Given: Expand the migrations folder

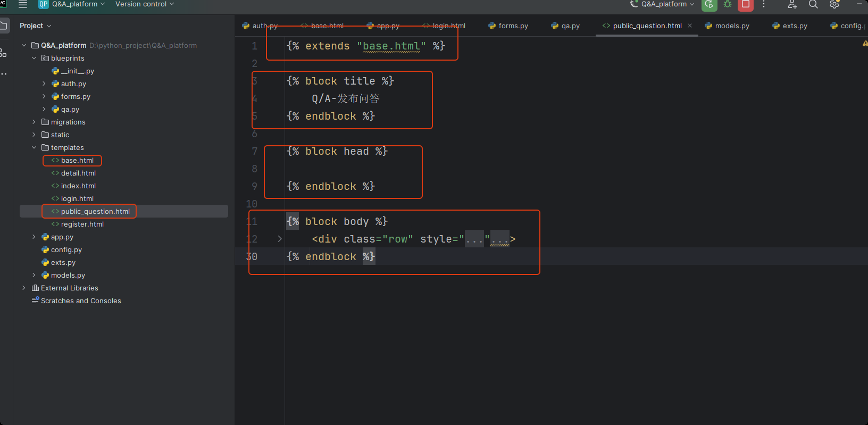Looking at the screenshot, I should (x=34, y=122).
